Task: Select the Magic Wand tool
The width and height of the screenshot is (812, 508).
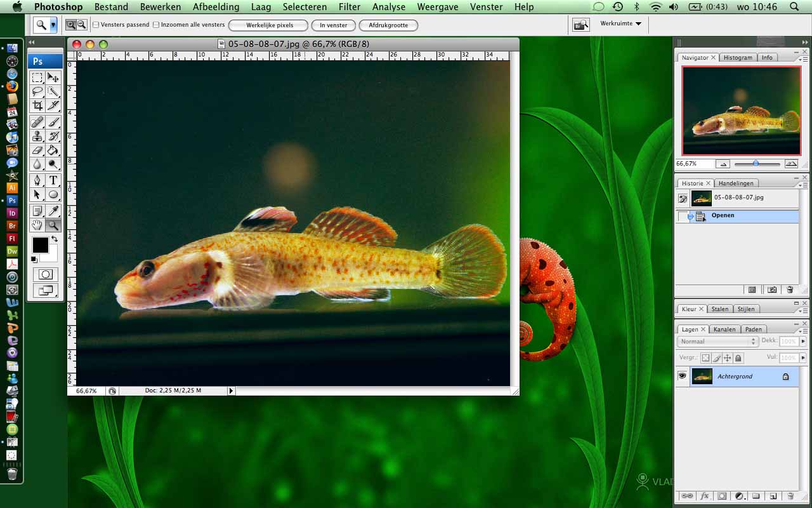Action: point(53,92)
